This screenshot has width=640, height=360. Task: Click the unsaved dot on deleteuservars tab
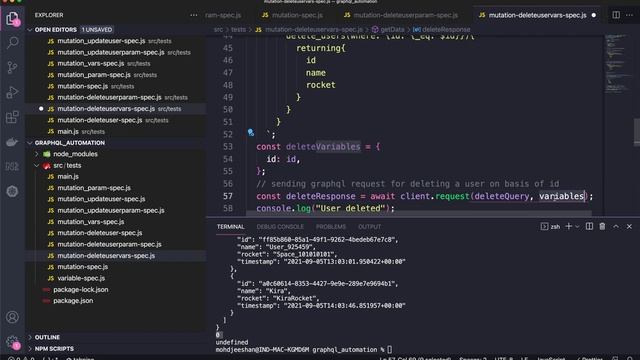(x=594, y=15)
